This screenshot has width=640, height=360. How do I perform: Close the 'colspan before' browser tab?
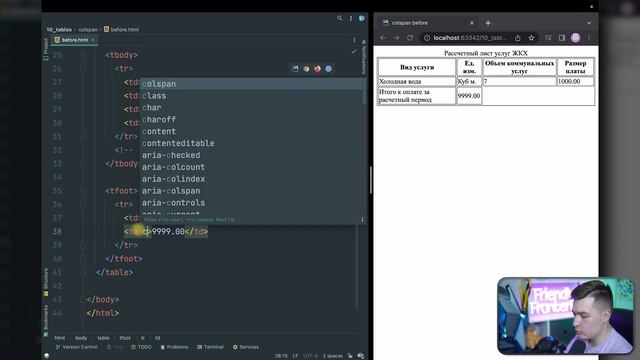(472, 23)
